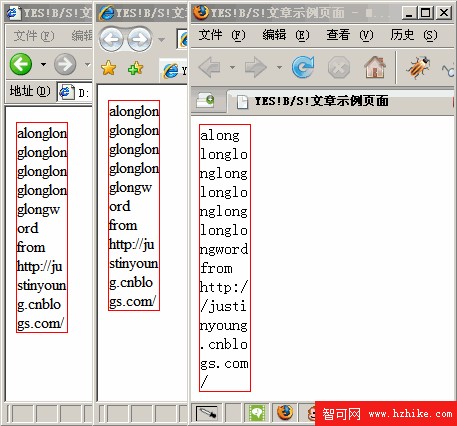The height and width of the screenshot is (426, 457).
Task: Click the grey Forward arrow in IE6
Action: 65,64
